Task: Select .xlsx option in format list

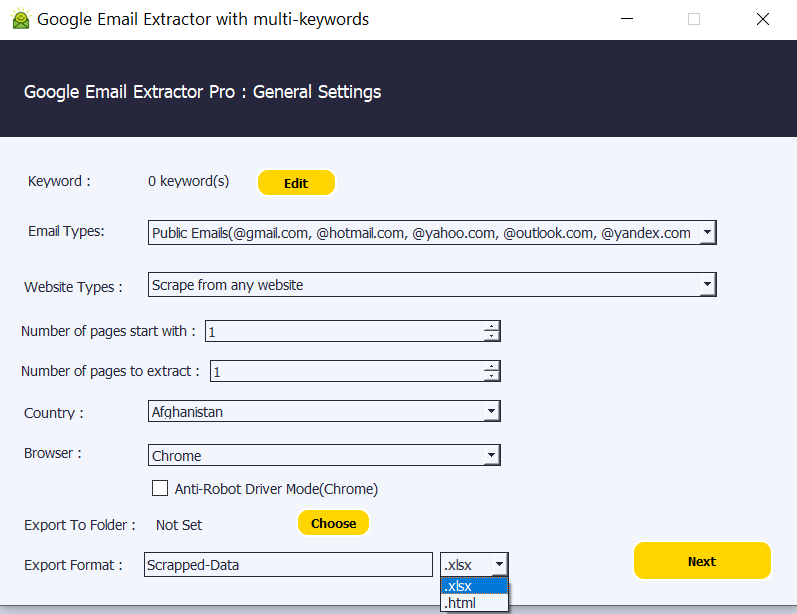Action: pos(474,586)
